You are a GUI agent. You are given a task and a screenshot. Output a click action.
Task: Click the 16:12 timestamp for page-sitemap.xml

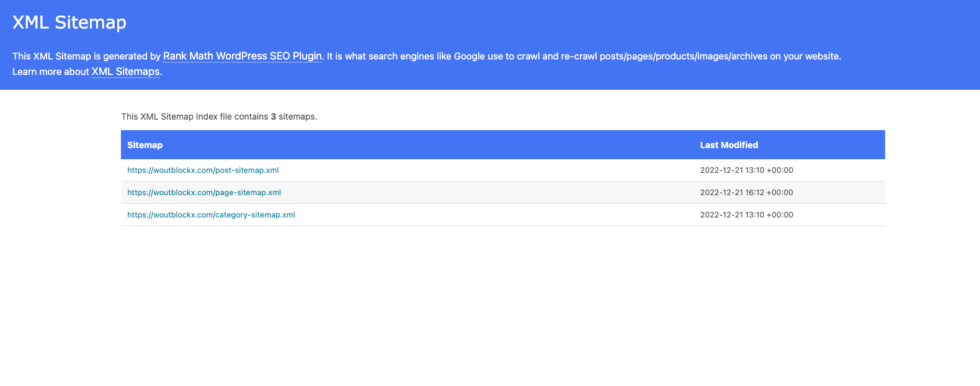pos(746,192)
